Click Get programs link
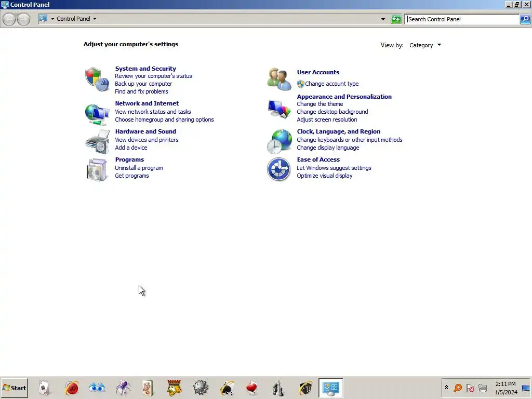Viewport: 532px width, 399px height. coord(131,176)
